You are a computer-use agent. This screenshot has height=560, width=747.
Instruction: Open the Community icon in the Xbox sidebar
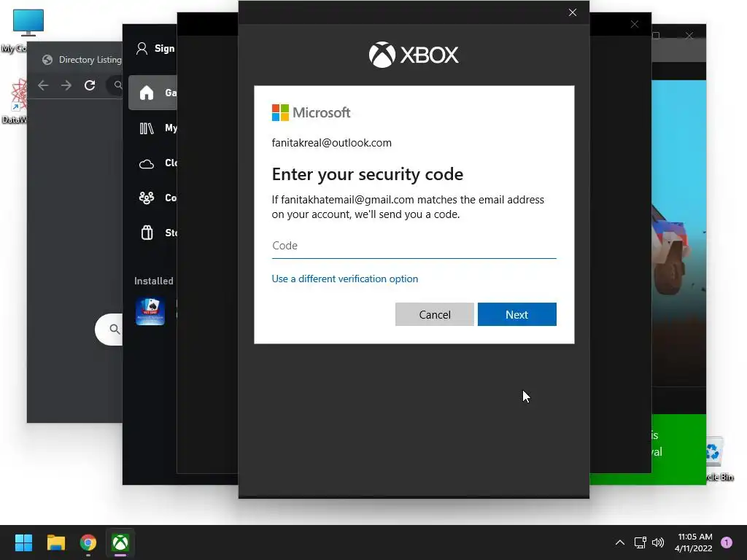[x=146, y=198]
